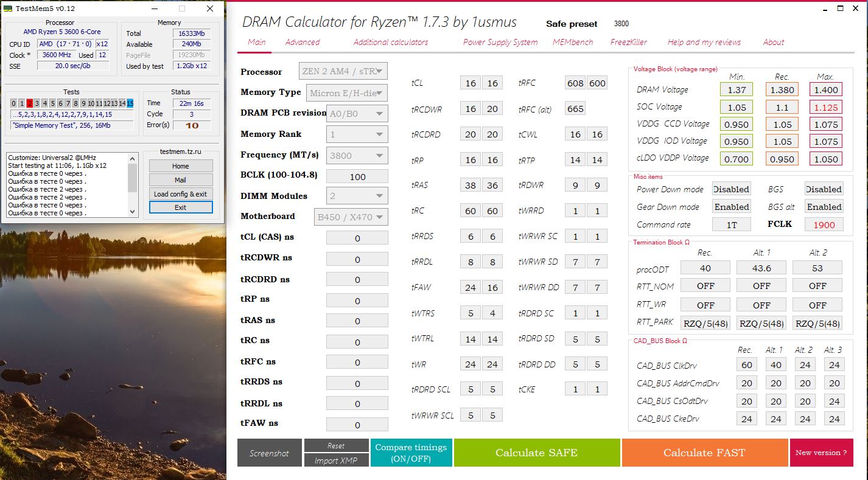Click the DRAM Voltage Rec. value 1.380
The width and height of the screenshot is (868, 480).
click(x=782, y=89)
